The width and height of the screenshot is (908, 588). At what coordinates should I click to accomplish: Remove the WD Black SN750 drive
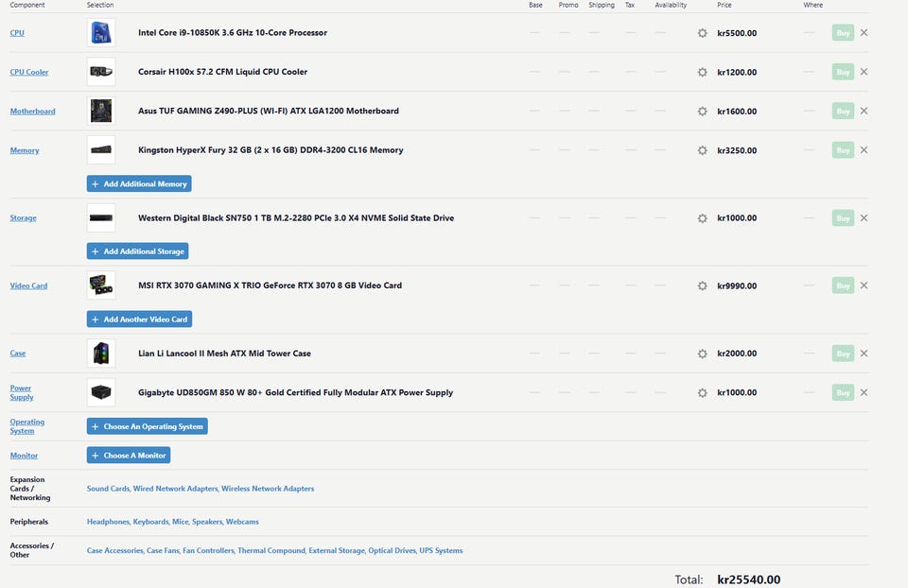[x=864, y=218]
